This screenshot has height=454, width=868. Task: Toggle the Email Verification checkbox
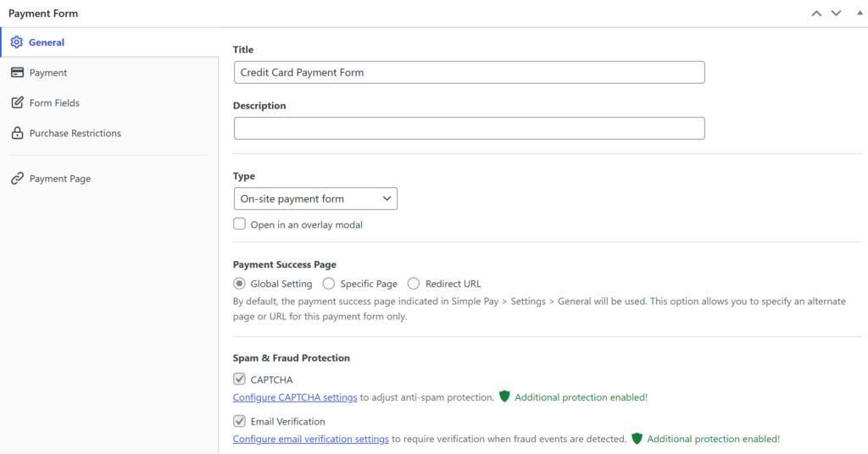tap(240, 421)
